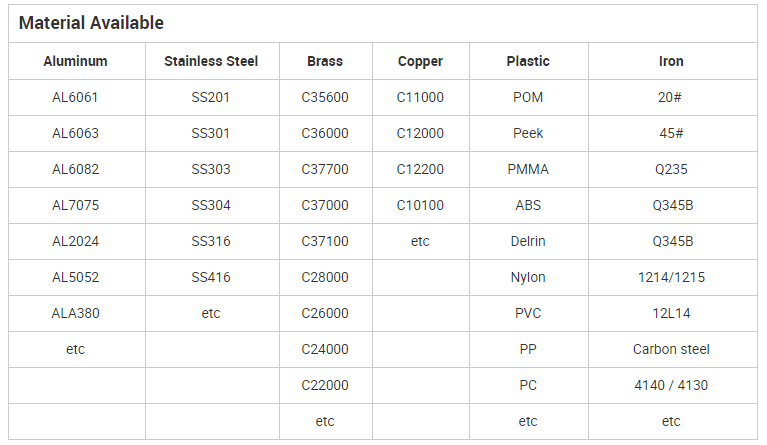Click the C22000 brass cell

tap(325, 385)
